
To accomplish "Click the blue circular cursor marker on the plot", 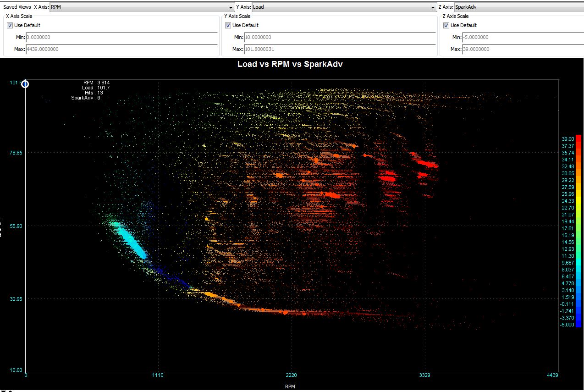I will click(25, 84).
